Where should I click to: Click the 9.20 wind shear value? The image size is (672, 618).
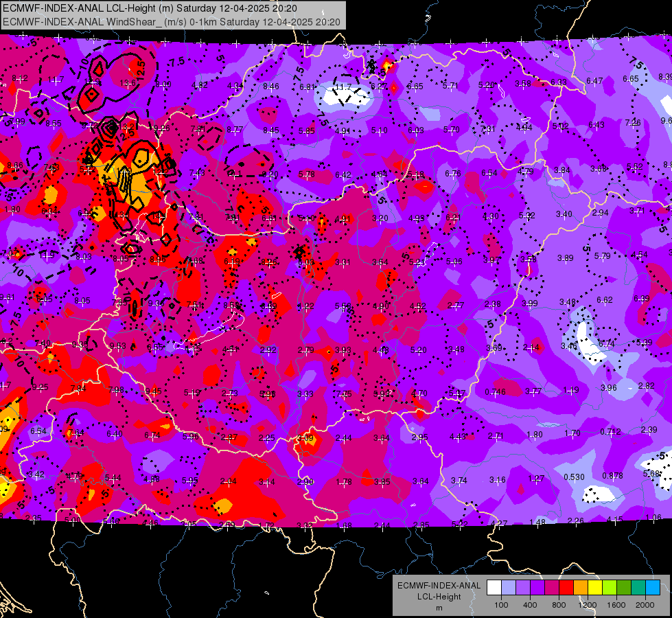270,174
